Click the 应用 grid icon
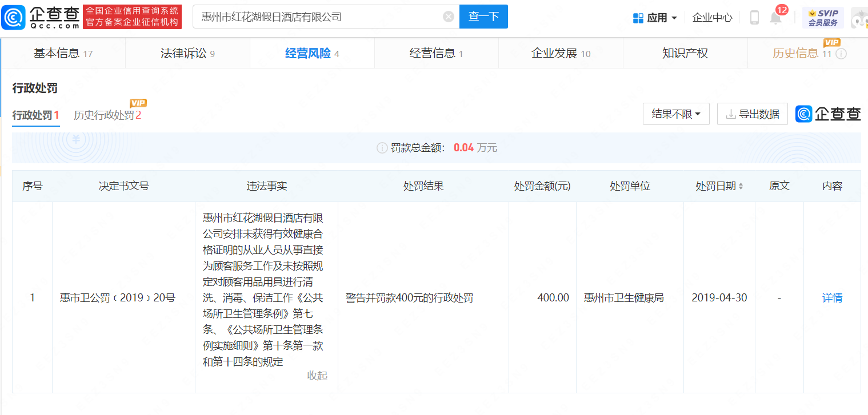The width and height of the screenshot is (868, 415). [638, 18]
